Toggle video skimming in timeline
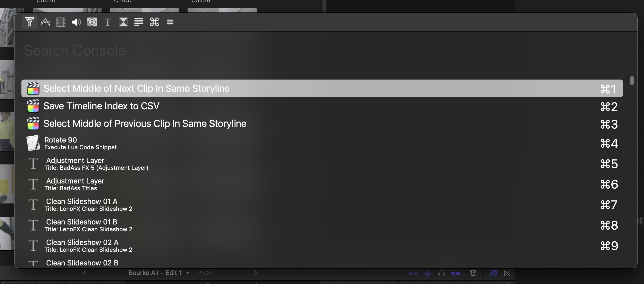The height and width of the screenshot is (284, 644). (x=413, y=273)
